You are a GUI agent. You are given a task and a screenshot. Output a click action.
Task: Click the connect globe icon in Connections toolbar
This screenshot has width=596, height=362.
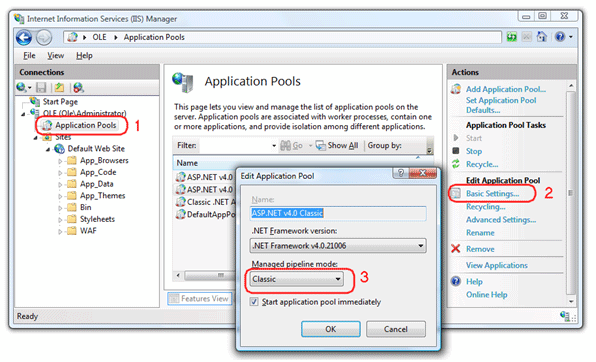click(21, 87)
